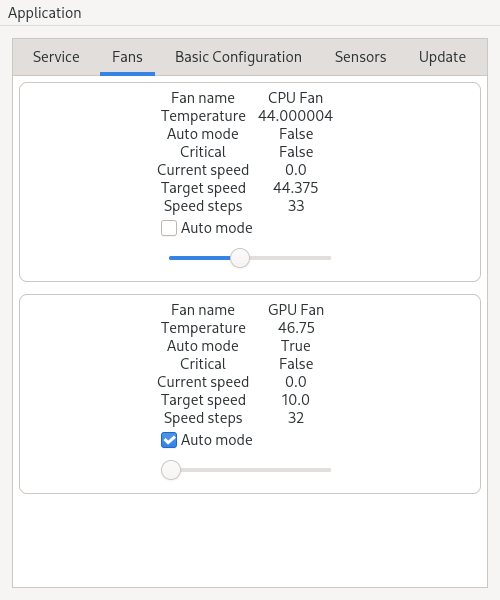This screenshot has height=600, width=500.
Task: Open the Application menu
Action: pyautogui.click(x=44, y=13)
